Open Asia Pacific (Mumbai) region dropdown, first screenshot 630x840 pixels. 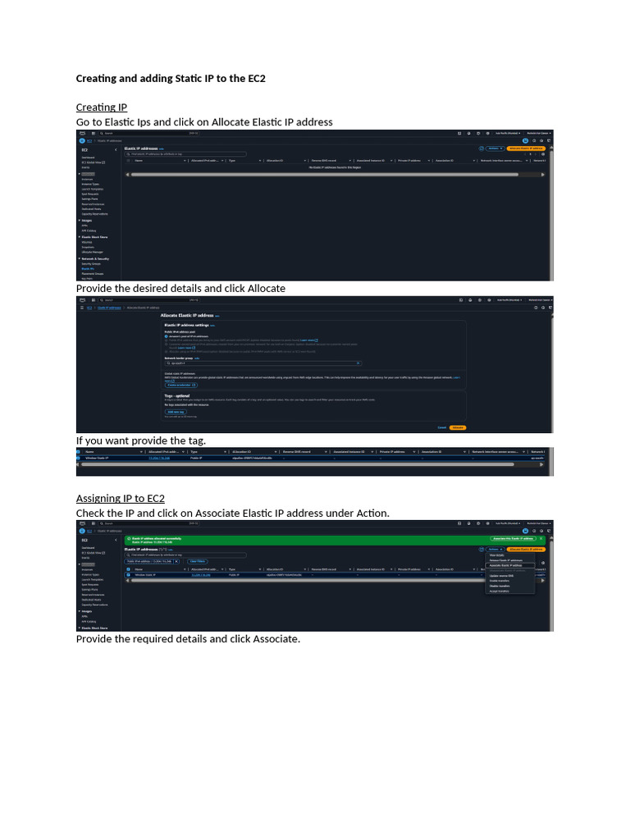pyautogui.click(x=507, y=134)
